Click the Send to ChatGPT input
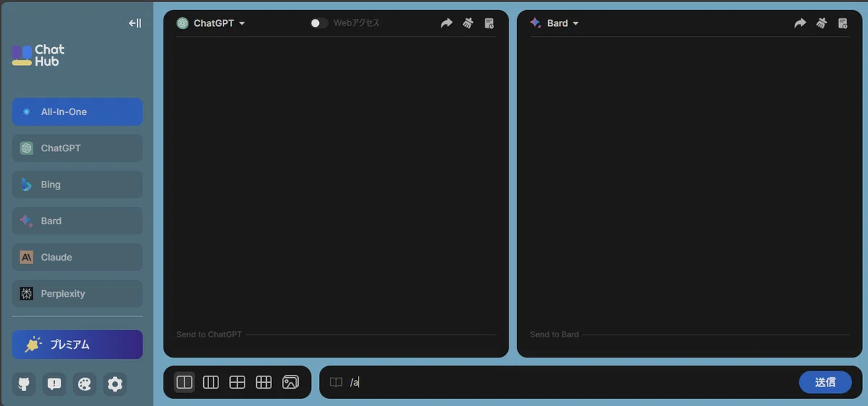 click(x=336, y=334)
